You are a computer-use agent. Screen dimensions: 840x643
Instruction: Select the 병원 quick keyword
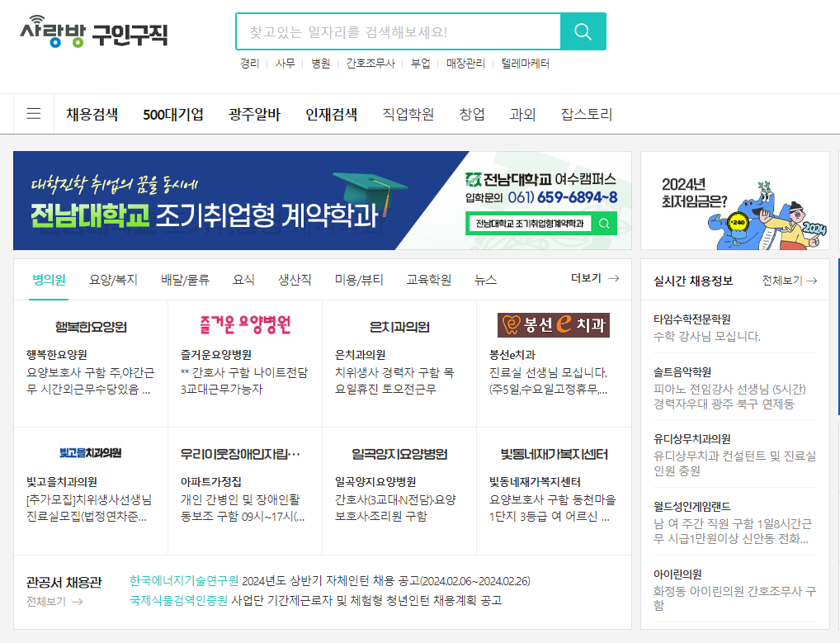click(x=320, y=64)
